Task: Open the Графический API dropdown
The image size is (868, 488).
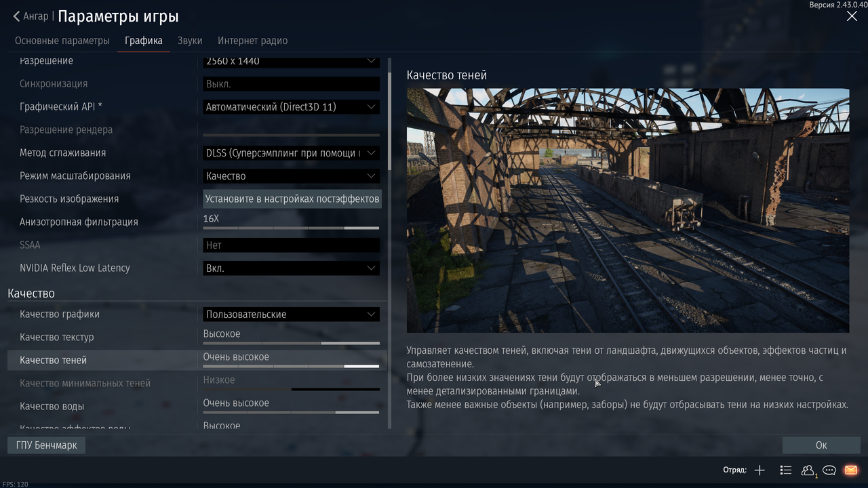Action: click(292, 107)
